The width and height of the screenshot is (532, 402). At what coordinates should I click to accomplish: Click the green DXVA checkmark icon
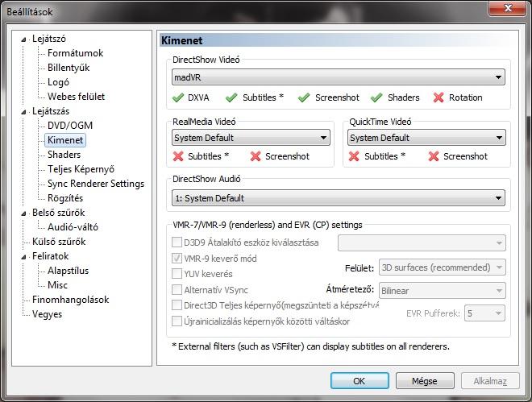point(178,97)
